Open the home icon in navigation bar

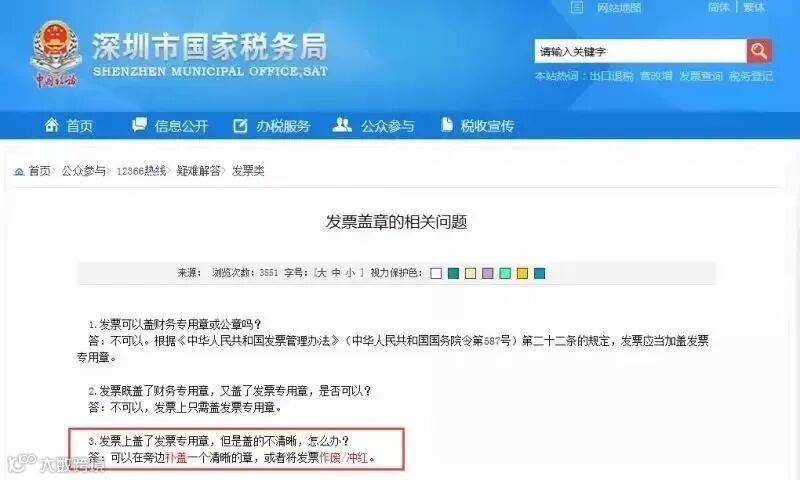click(x=52, y=124)
